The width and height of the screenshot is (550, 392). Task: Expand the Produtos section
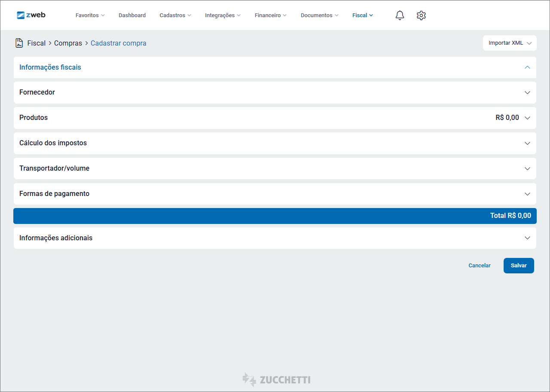527,118
